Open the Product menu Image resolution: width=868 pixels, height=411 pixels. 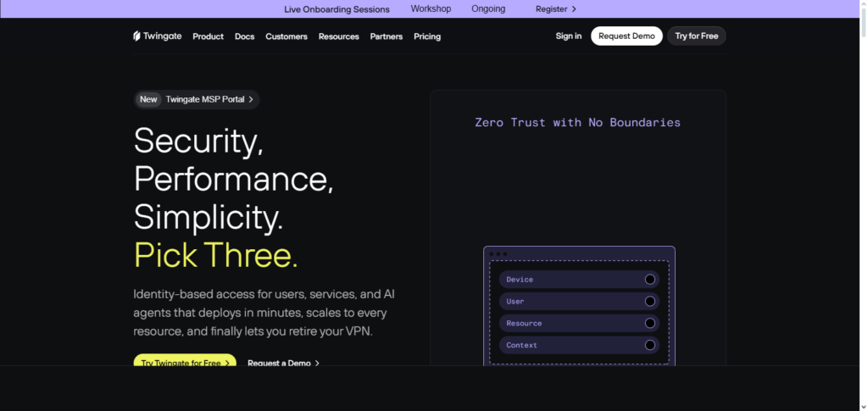[x=208, y=36]
